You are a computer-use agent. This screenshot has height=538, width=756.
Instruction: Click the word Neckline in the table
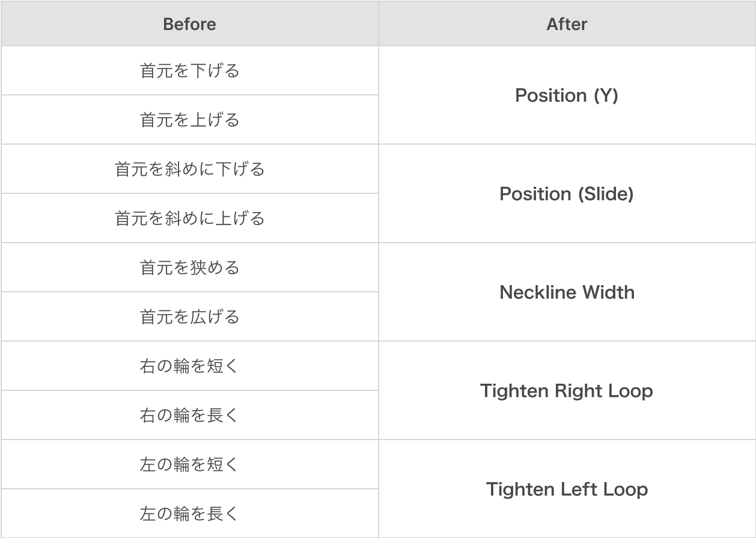point(537,292)
